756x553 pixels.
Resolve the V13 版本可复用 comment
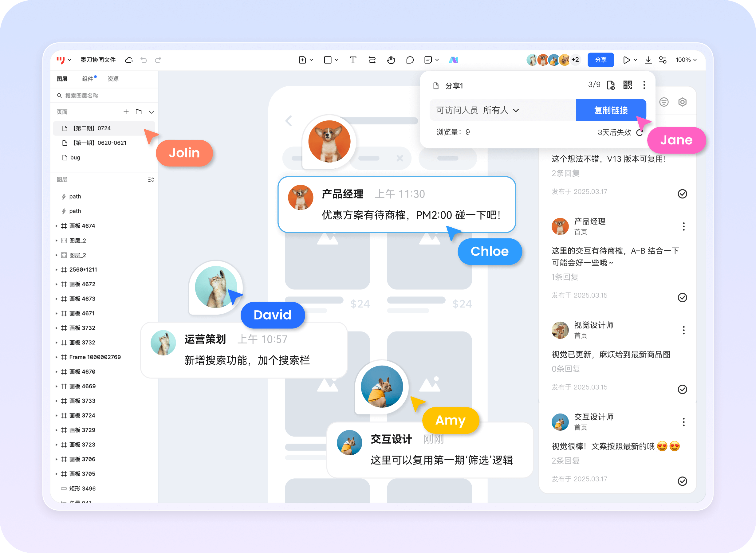click(682, 194)
